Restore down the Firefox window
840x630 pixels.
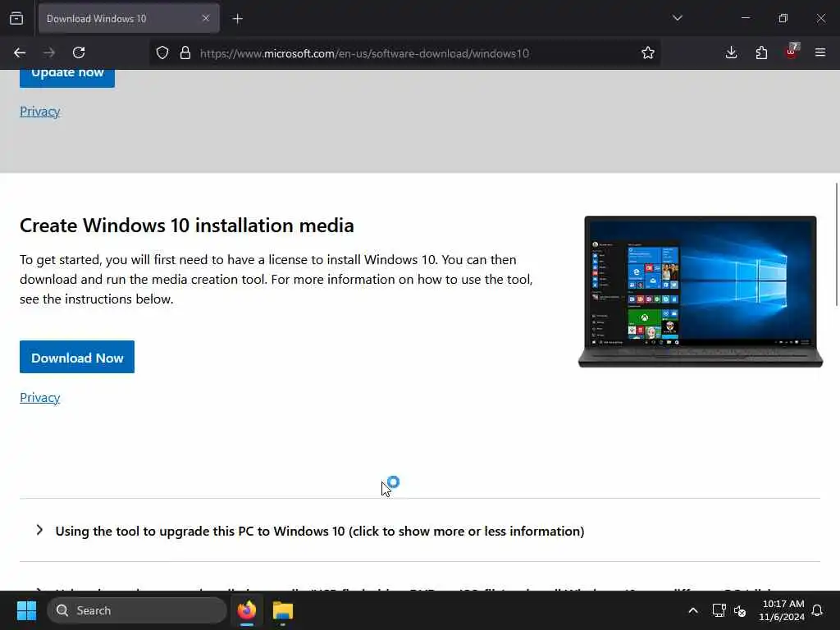click(x=783, y=18)
